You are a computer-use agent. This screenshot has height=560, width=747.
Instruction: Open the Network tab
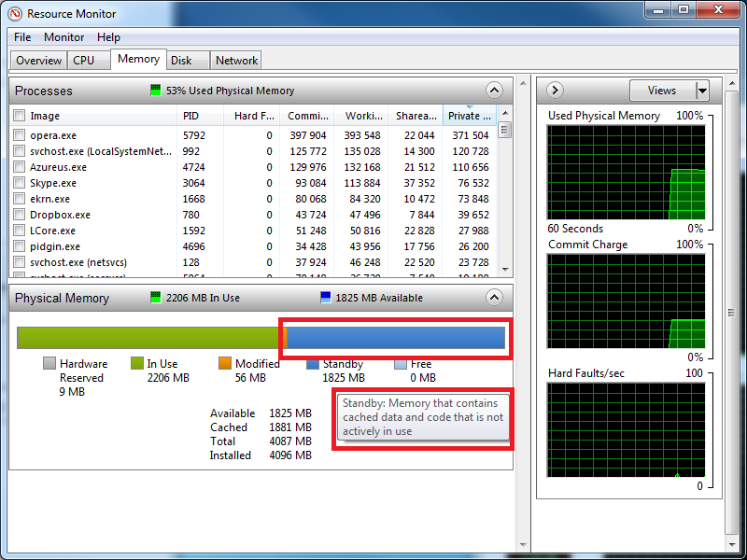point(236,61)
